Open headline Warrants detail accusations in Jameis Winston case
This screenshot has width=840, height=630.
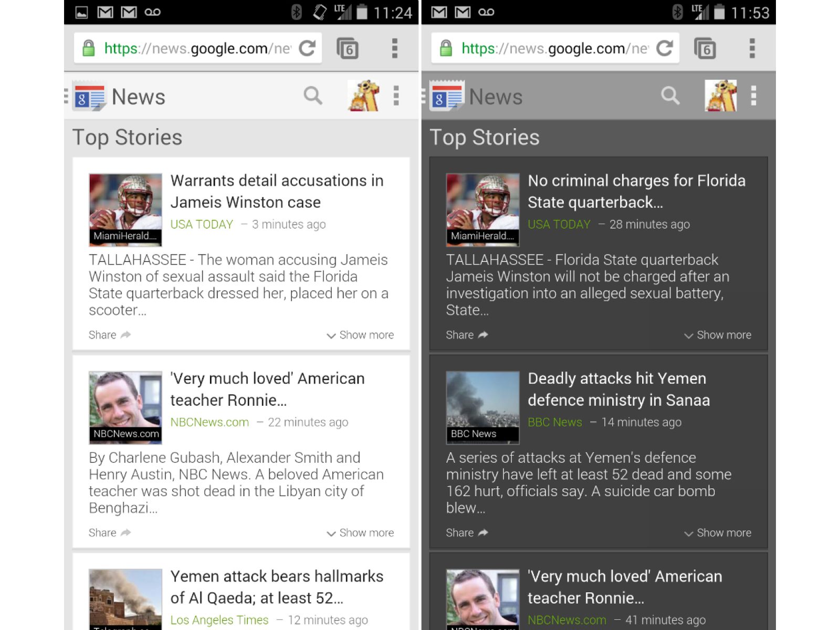click(277, 191)
